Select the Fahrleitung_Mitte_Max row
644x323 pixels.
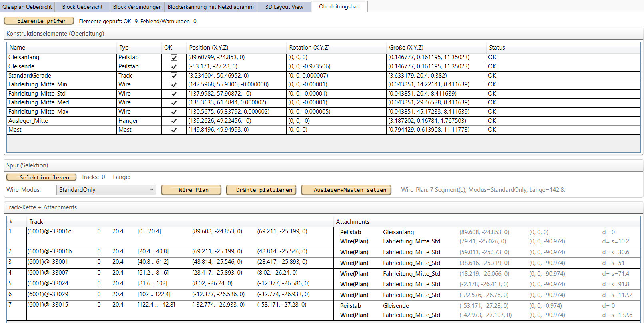coord(38,112)
